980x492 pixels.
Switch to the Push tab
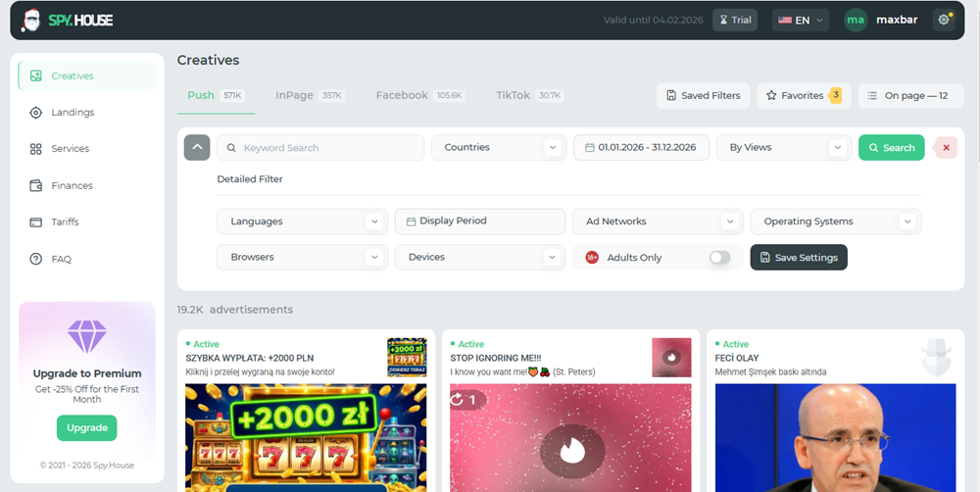click(x=216, y=96)
